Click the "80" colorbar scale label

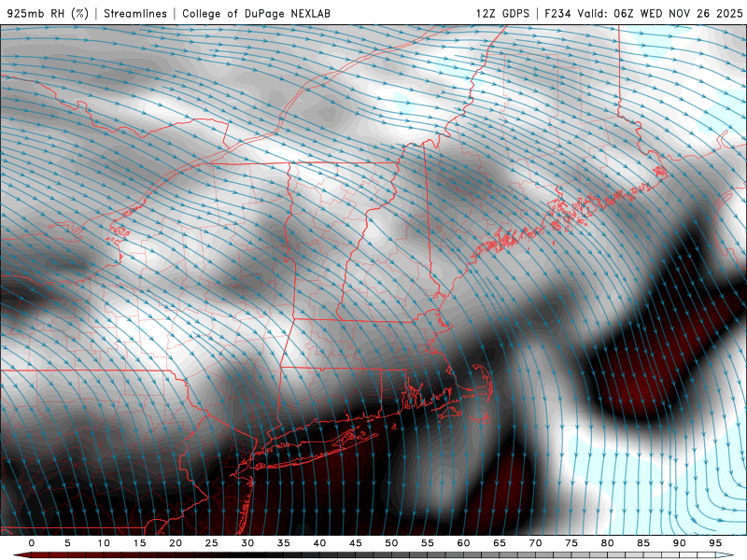(x=608, y=543)
